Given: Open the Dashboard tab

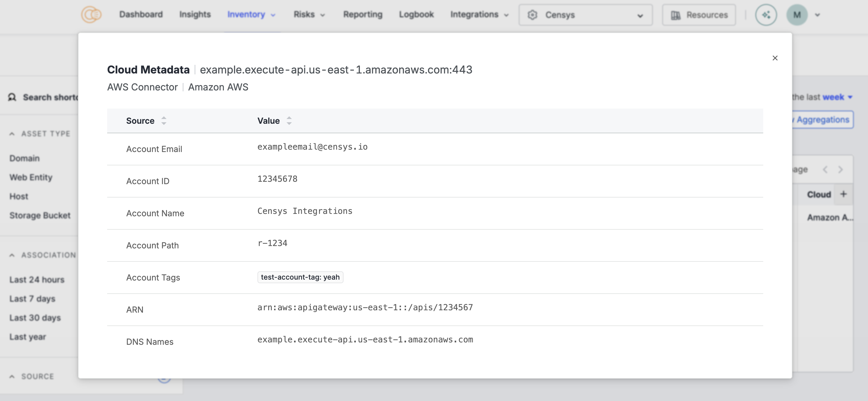Looking at the screenshot, I should pos(141,15).
